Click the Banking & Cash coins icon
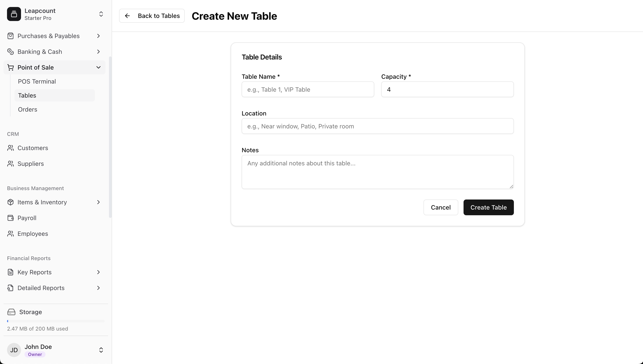Image resolution: width=643 pixels, height=364 pixels. point(11,52)
